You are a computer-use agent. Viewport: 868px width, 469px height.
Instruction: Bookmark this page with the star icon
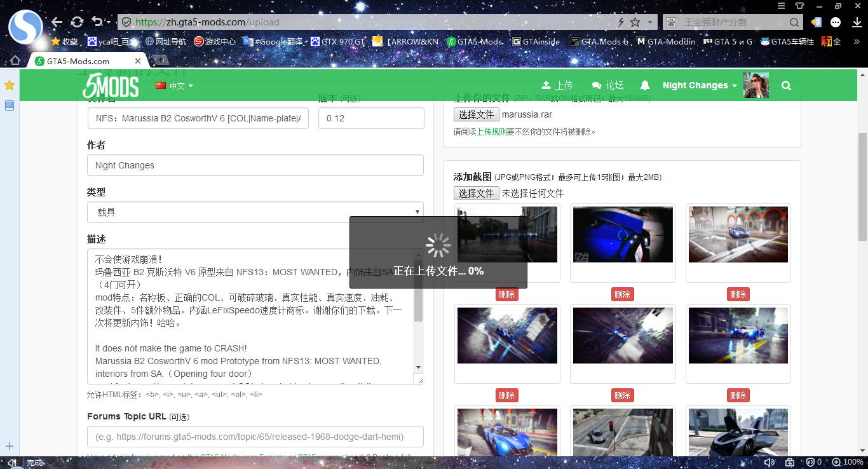point(635,22)
